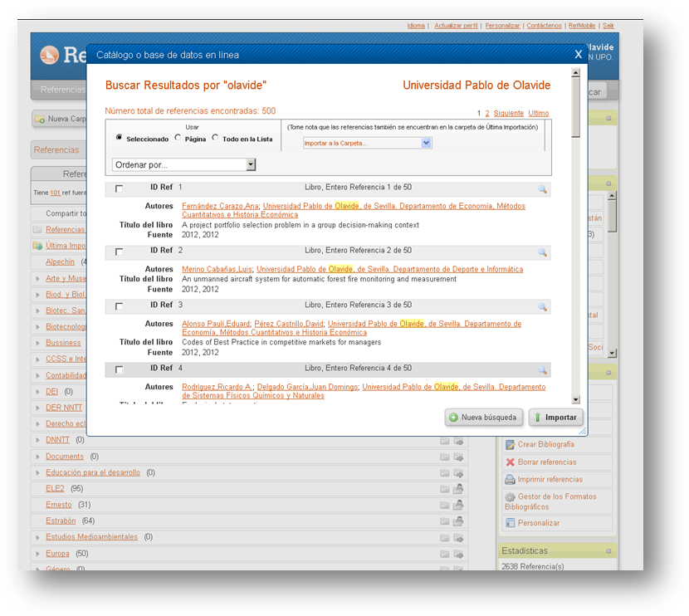Viewport: 689px width, 616px height.
Task: Expand the Educación para el desarrollo folder
Action: (x=38, y=473)
